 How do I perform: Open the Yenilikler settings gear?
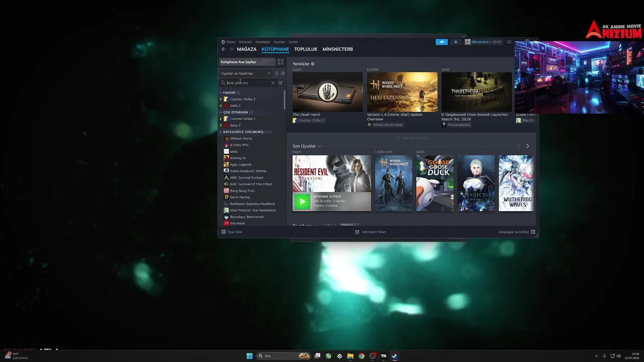pyautogui.click(x=312, y=64)
